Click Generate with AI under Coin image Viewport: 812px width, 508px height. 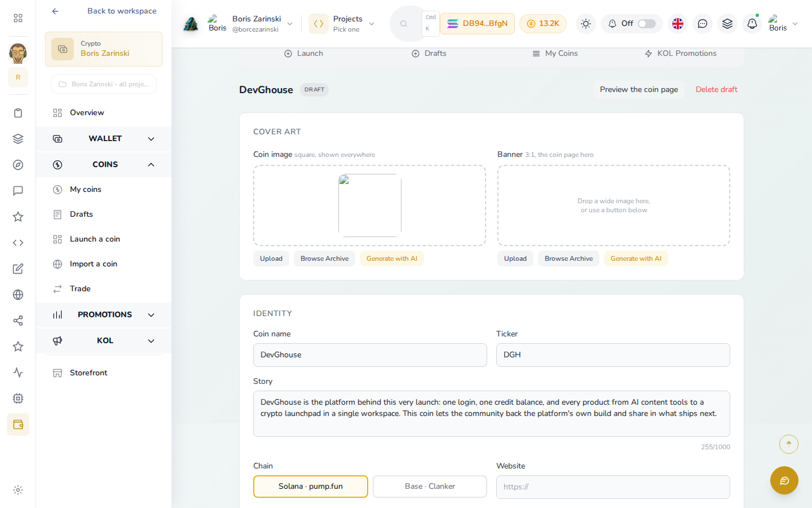[x=392, y=259]
